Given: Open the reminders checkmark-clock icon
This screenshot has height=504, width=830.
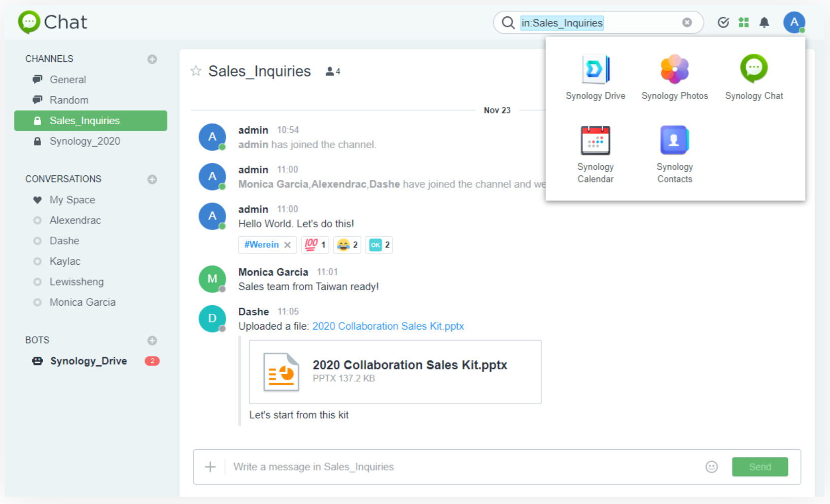Looking at the screenshot, I should point(723,22).
